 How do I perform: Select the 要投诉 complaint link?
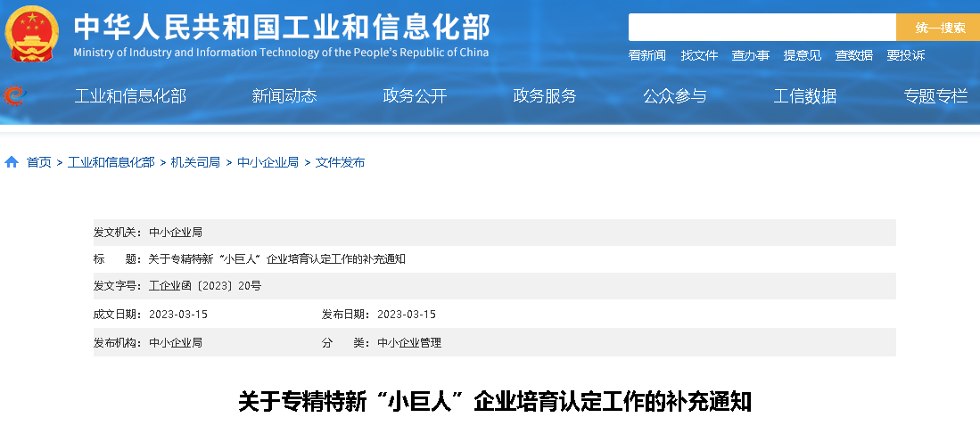pyautogui.click(x=905, y=55)
